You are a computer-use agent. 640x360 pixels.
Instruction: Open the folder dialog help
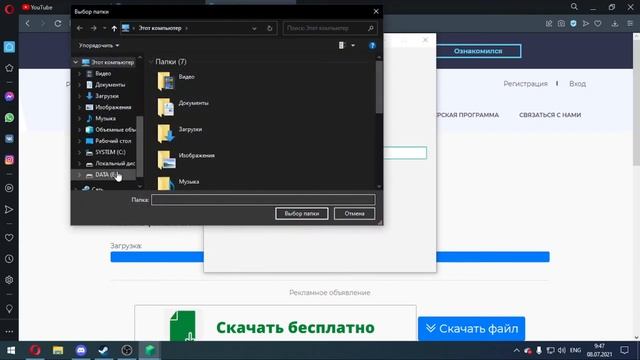pos(372,45)
